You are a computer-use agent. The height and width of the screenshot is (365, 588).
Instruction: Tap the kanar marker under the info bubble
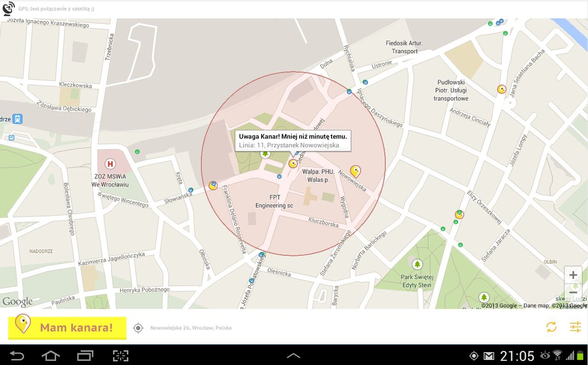click(292, 163)
